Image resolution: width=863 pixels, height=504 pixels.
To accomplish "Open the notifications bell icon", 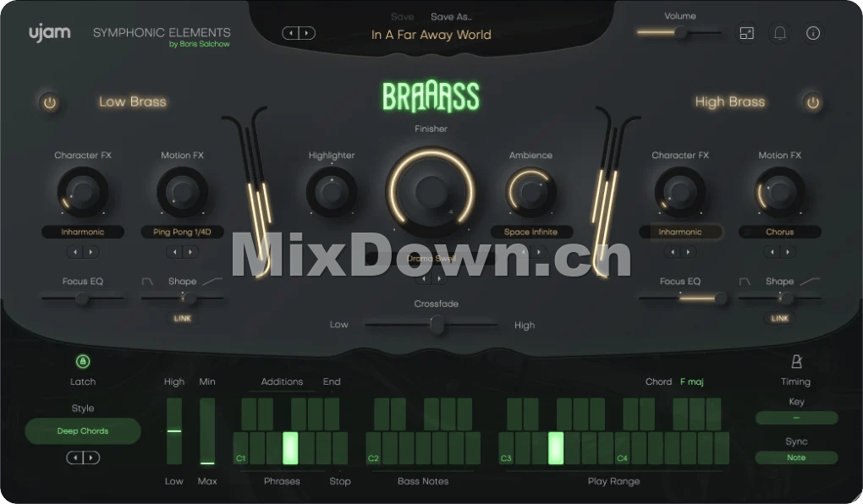I will coord(779,33).
